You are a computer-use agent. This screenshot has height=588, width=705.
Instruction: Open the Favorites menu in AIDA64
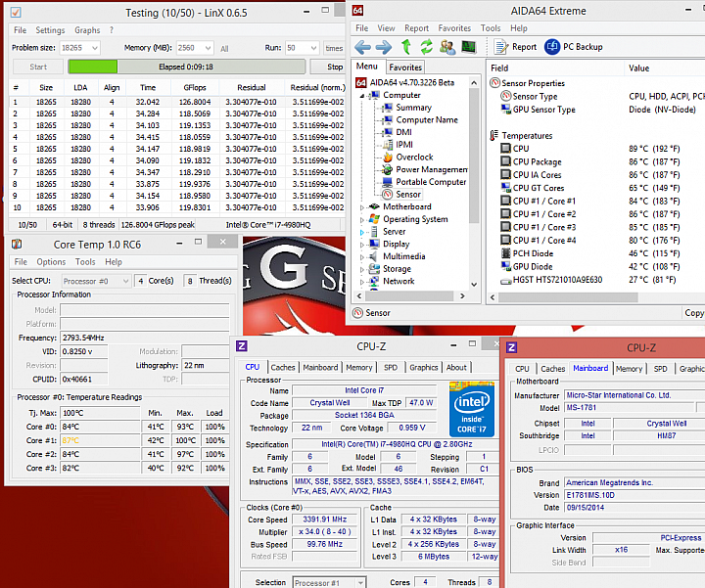[454, 28]
